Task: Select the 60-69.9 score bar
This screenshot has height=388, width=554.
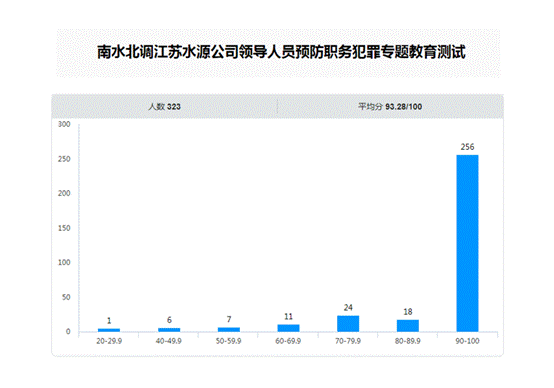Action: coord(288,328)
